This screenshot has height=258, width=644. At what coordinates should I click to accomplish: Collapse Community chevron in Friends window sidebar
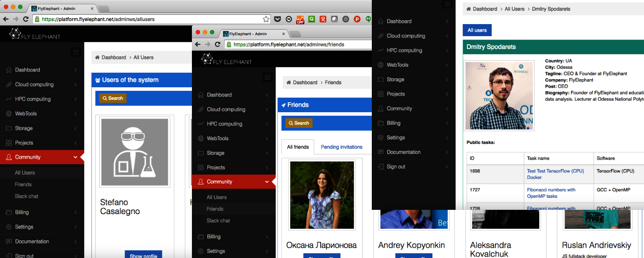(x=267, y=182)
